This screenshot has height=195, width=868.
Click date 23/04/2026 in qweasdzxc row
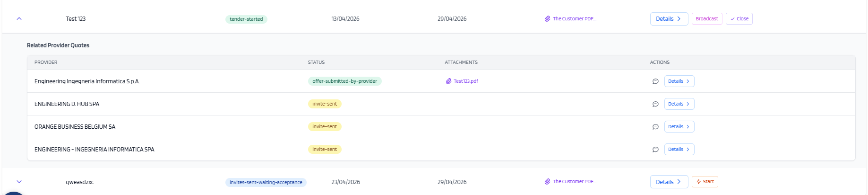[345, 182]
